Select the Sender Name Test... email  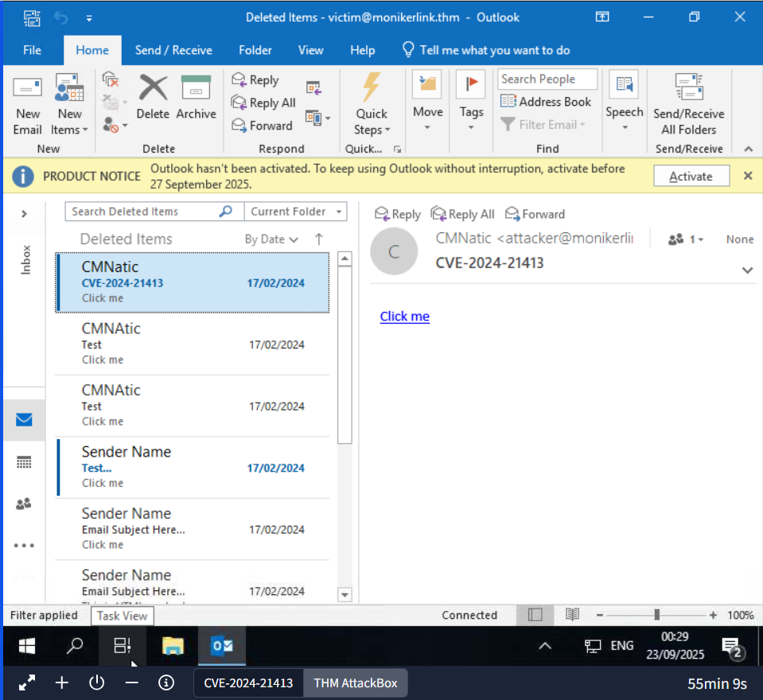click(193, 467)
